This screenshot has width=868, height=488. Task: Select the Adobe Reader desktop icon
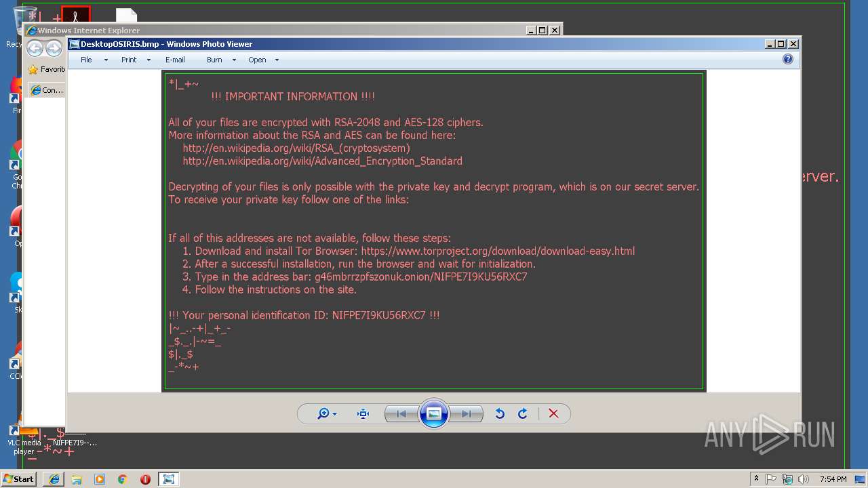pyautogui.click(x=75, y=14)
